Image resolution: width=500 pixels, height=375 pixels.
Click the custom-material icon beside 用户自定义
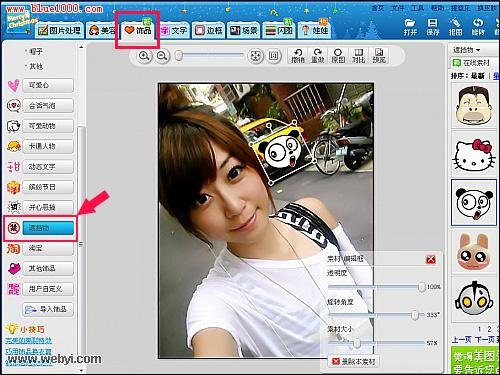(x=14, y=289)
